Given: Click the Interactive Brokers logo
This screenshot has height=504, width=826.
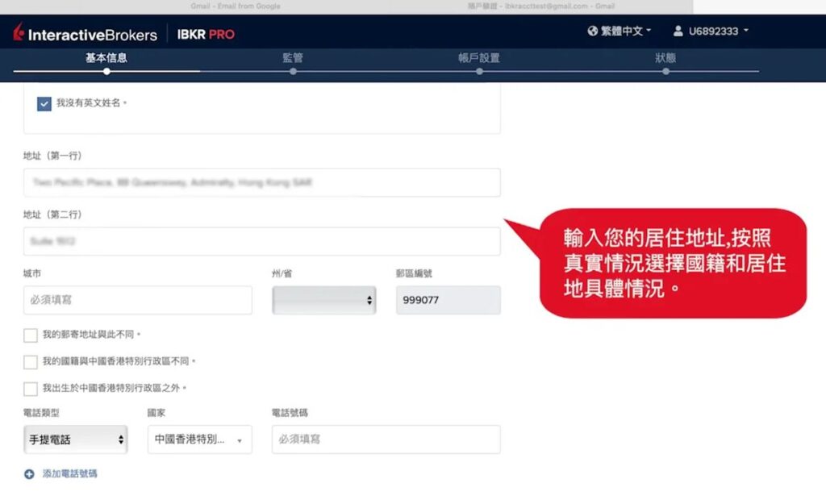Looking at the screenshot, I should [x=85, y=34].
